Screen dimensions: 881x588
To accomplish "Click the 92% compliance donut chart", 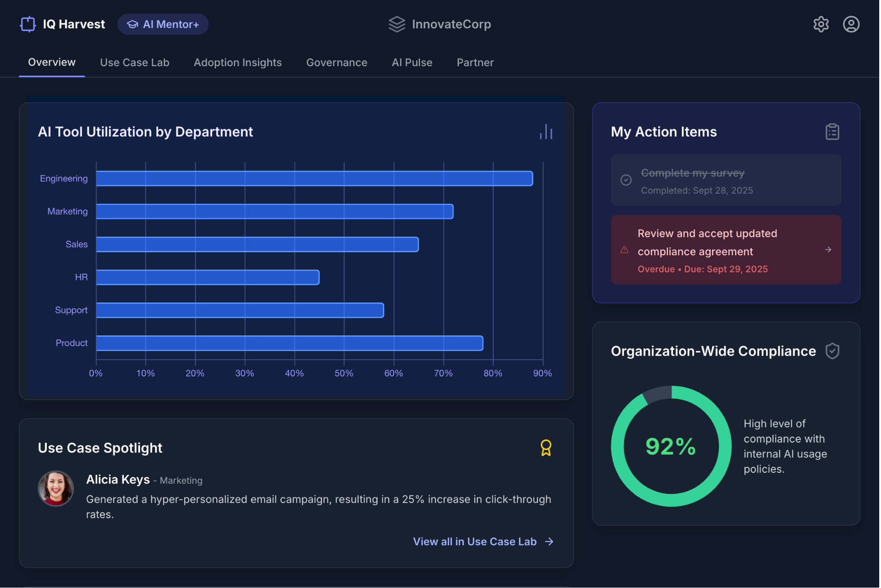I will pyautogui.click(x=671, y=446).
